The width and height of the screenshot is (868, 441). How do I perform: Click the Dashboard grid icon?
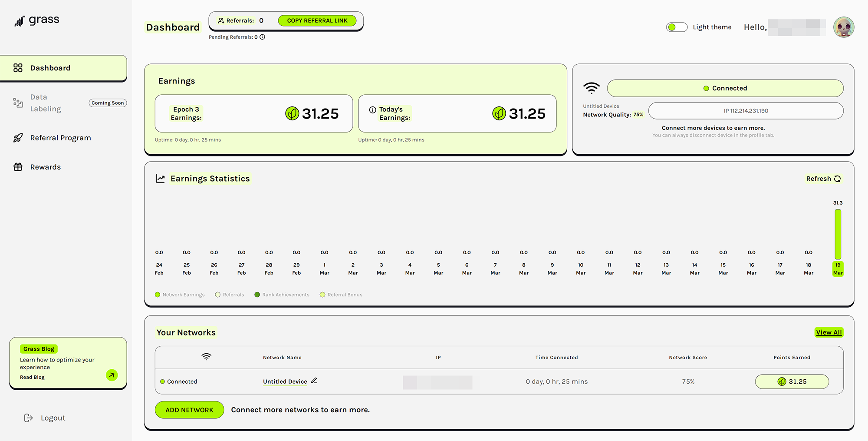[x=18, y=68]
